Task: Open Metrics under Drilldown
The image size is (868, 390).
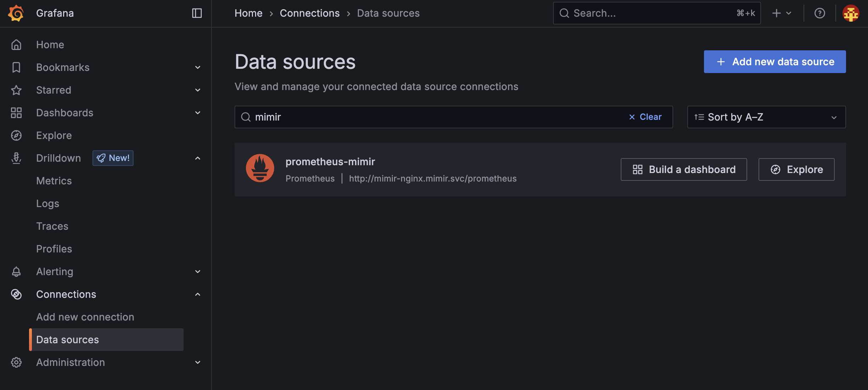Action: click(x=54, y=181)
